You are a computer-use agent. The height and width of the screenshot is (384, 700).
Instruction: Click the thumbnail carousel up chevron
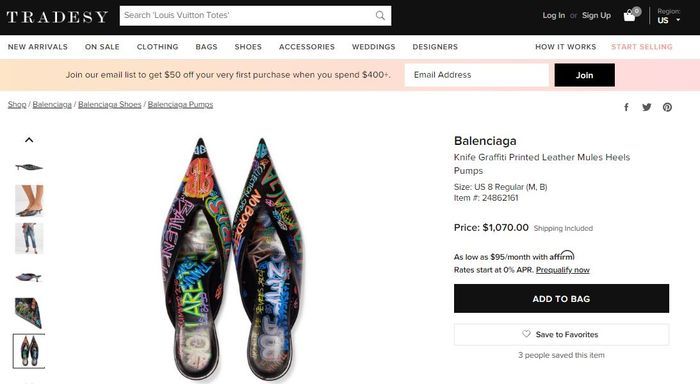[x=29, y=140]
